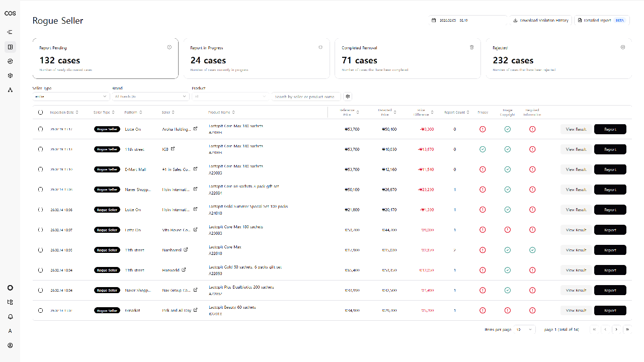Open the Detailed report BETA button
Image resolution: width=644 pixels, height=362 pixels.
602,20
